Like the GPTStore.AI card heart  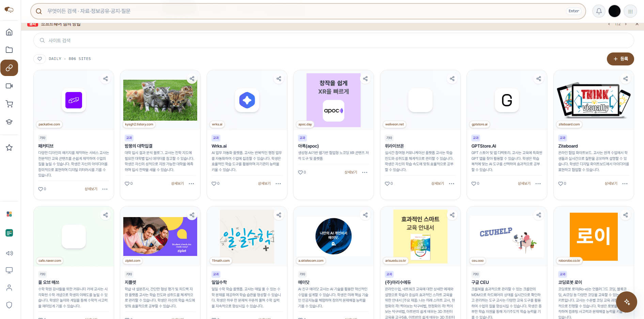click(474, 183)
